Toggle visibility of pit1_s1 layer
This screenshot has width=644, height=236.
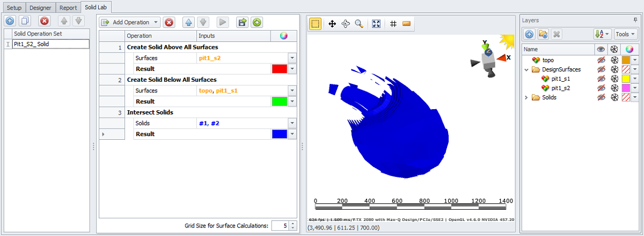[602, 78]
